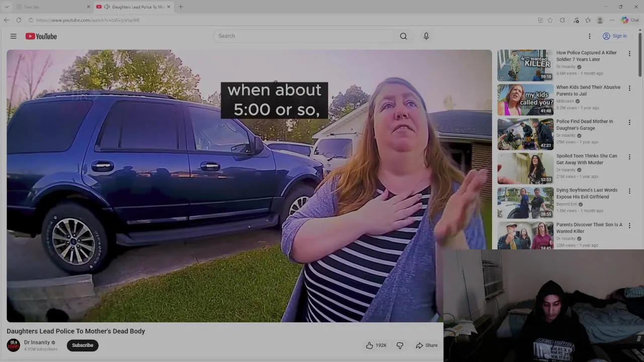Reload the page with the refresh icon
644x362 pixels.
[x=19, y=20]
